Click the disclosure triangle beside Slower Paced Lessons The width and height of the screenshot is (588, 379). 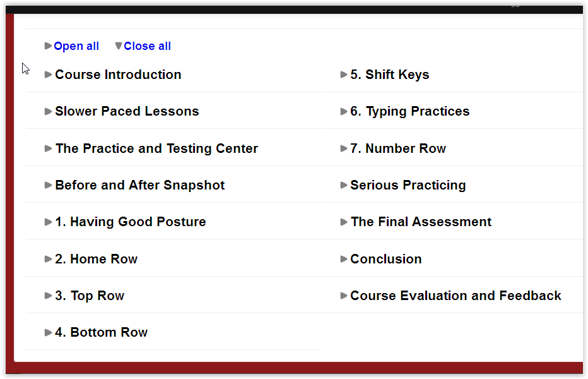(49, 111)
